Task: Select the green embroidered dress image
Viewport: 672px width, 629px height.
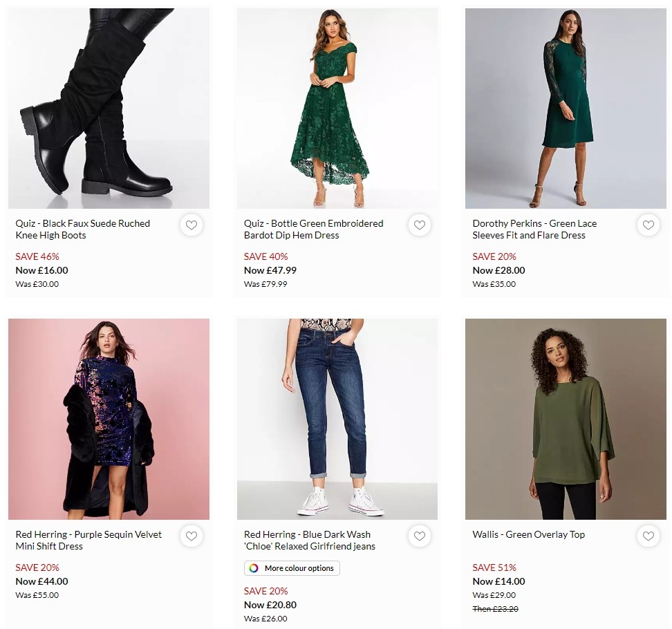Action: click(337, 108)
